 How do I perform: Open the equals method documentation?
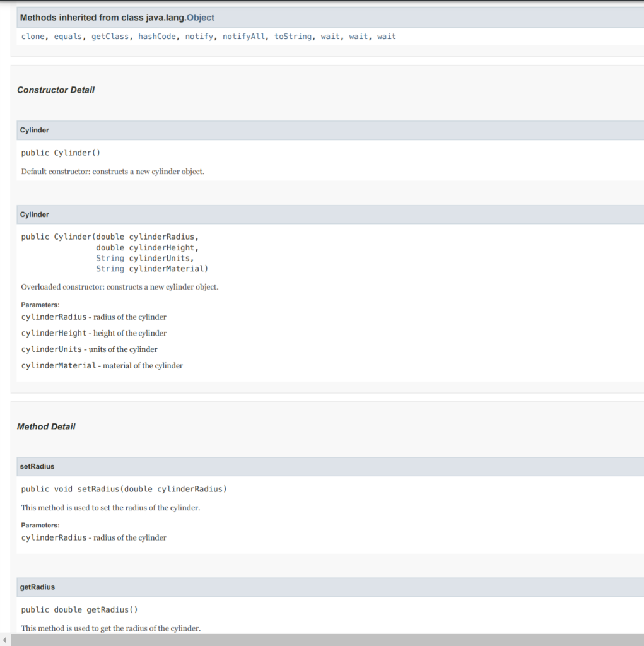69,36
